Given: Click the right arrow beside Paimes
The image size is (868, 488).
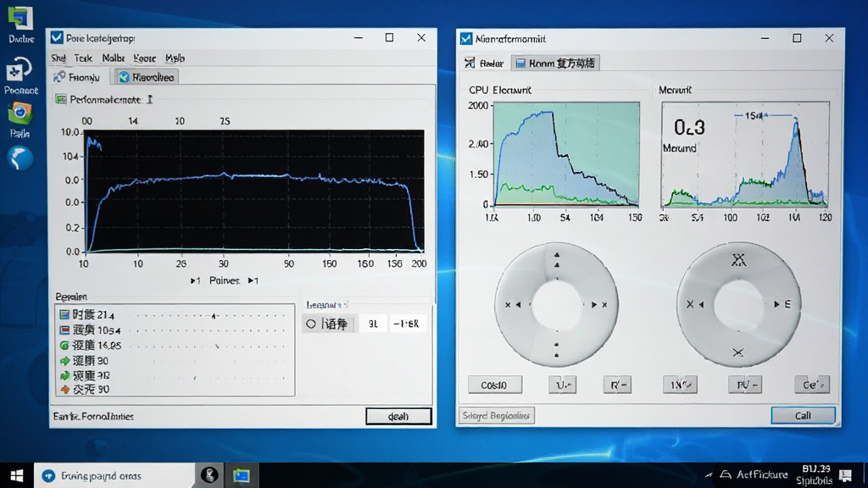Looking at the screenshot, I should coord(253,280).
